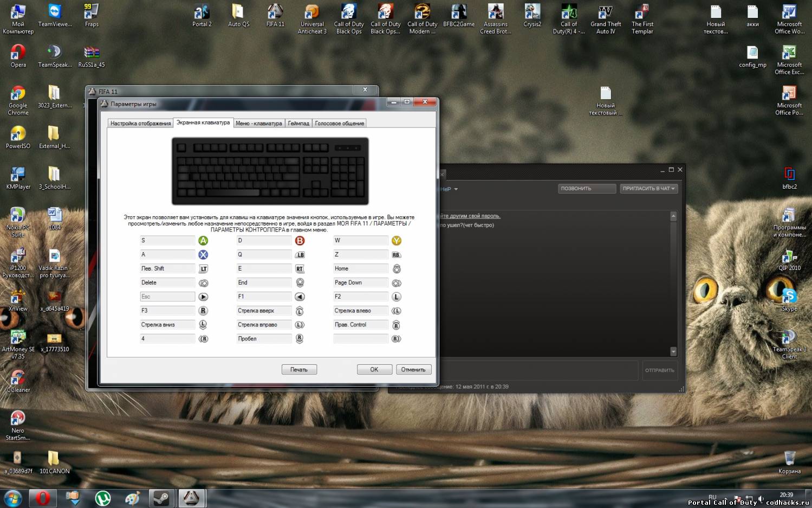Click uTorrent icon in taskbar
The width and height of the screenshot is (812, 508).
[102, 498]
